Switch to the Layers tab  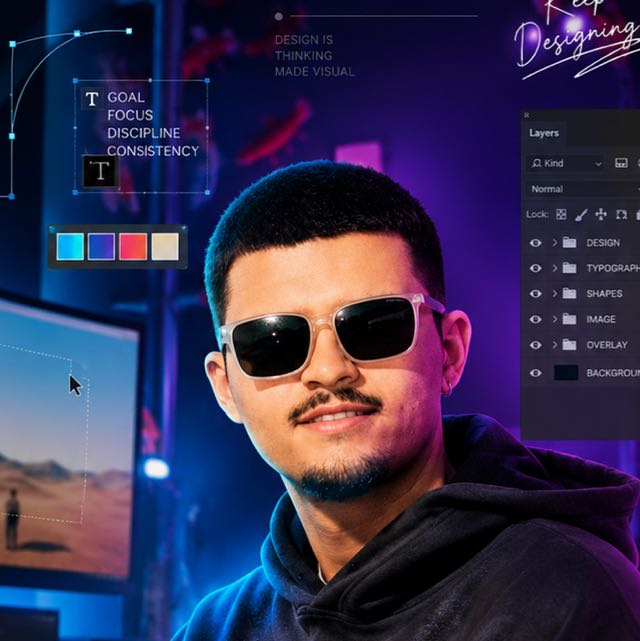[x=544, y=133]
